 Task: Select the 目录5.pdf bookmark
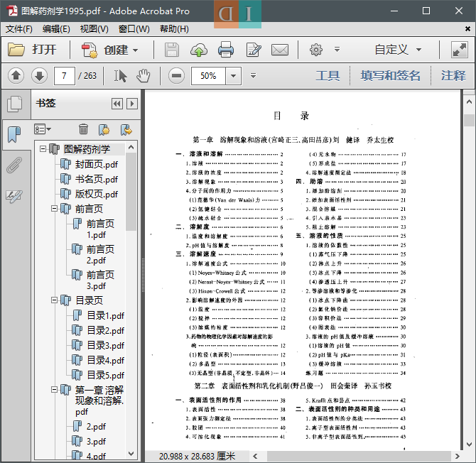point(105,376)
